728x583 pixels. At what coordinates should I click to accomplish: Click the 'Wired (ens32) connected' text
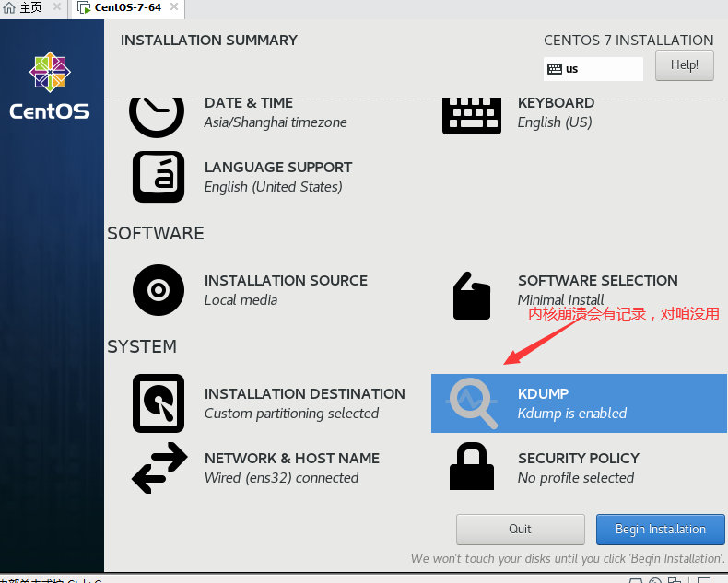coord(281,478)
